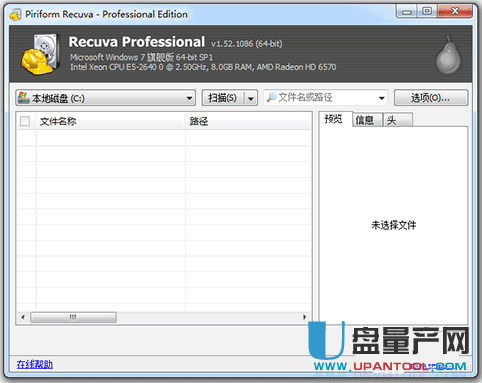This screenshot has width=482, height=383.
Task: Click the magnifier icon in filename filter box
Action: coord(272,97)
